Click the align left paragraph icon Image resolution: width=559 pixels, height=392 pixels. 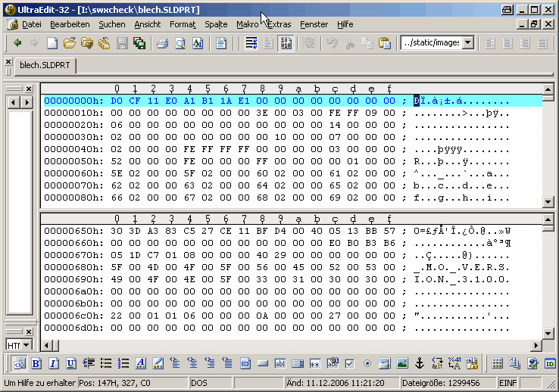490,43
